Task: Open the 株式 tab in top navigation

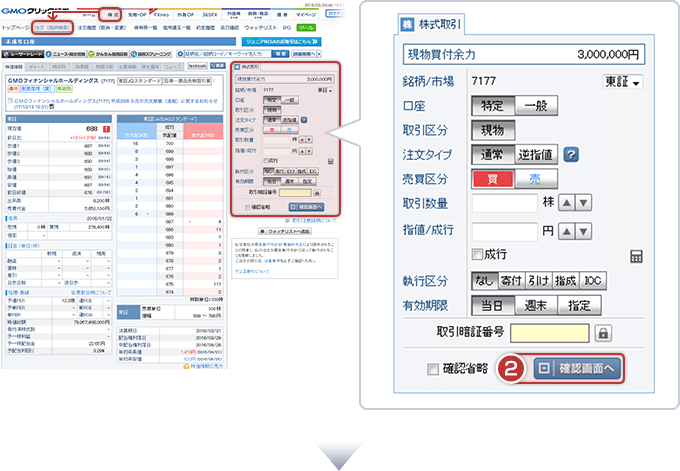Action: [114, 17]
